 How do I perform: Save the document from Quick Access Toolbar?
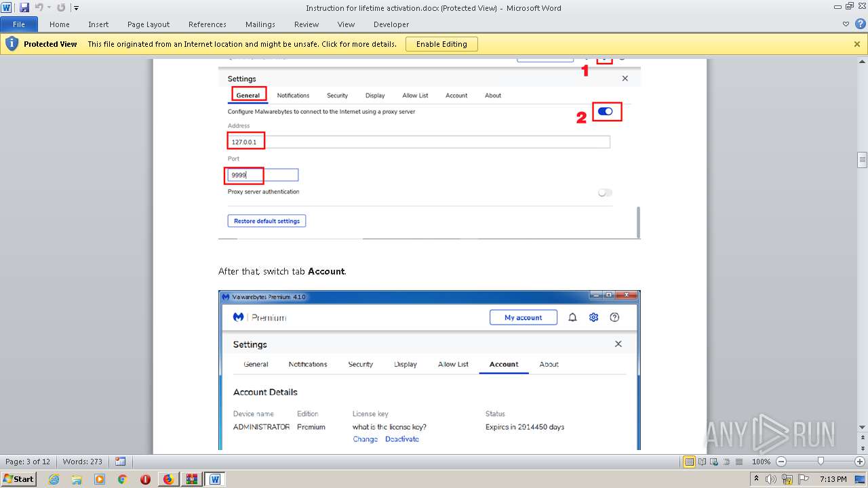pyautogui.click(x=24, y=7)
